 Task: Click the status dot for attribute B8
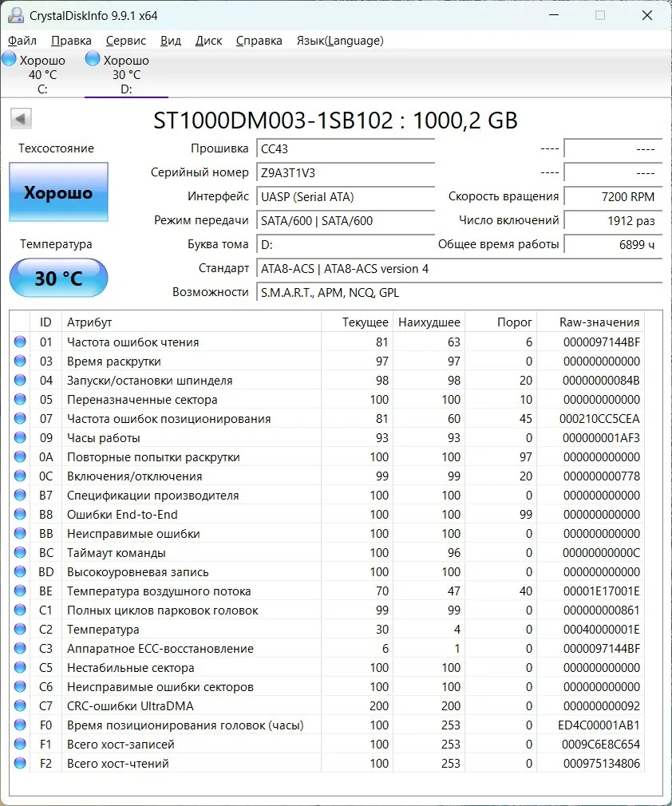click(x=20, y=514)
